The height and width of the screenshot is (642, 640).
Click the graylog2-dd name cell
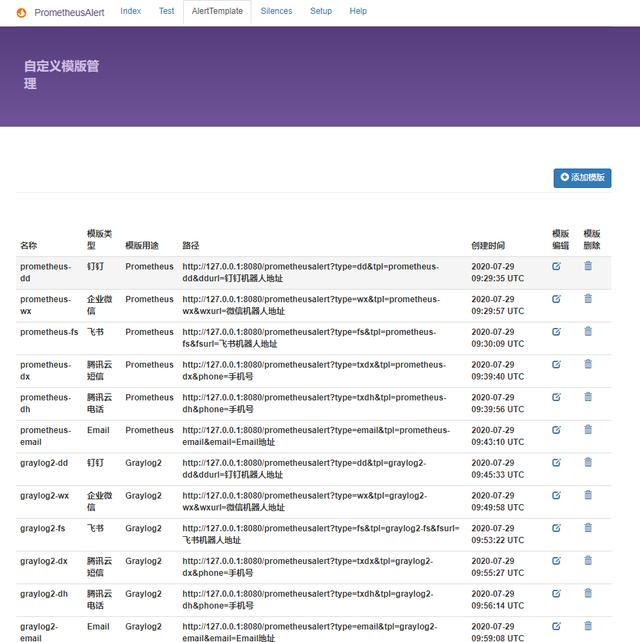pyautogui.click(x=44, y=463)
